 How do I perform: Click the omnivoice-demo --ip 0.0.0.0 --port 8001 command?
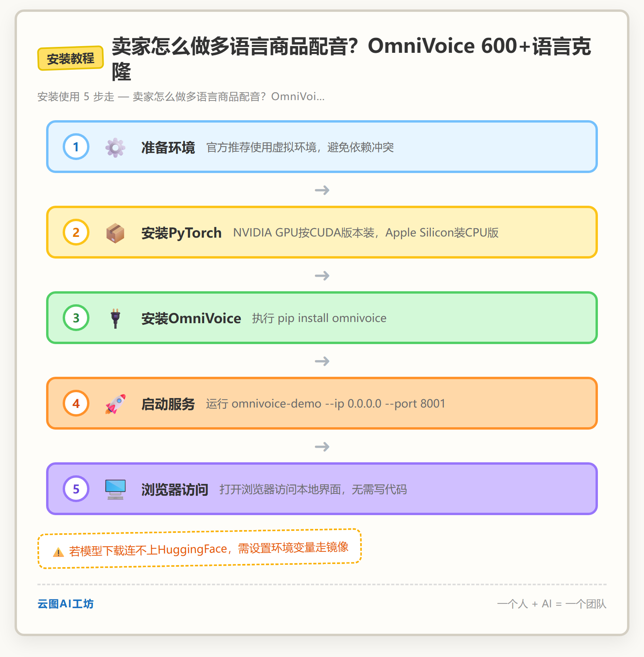(339, 404)
